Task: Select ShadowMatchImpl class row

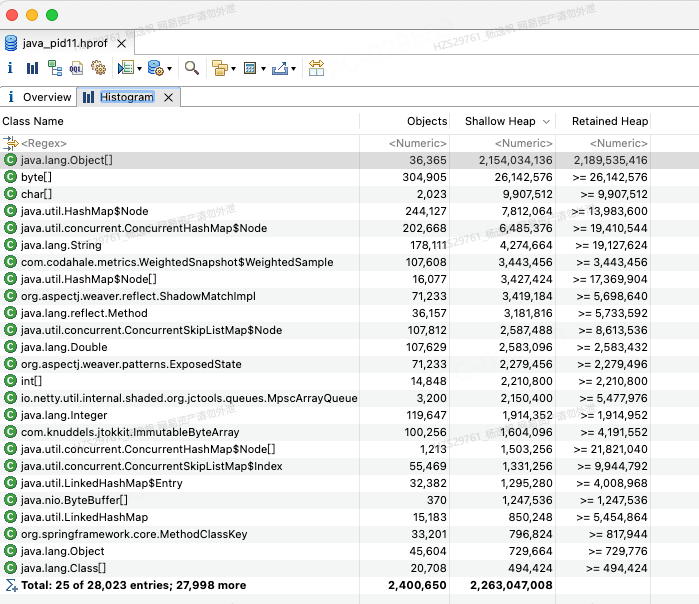Action: tap(350, 296)
